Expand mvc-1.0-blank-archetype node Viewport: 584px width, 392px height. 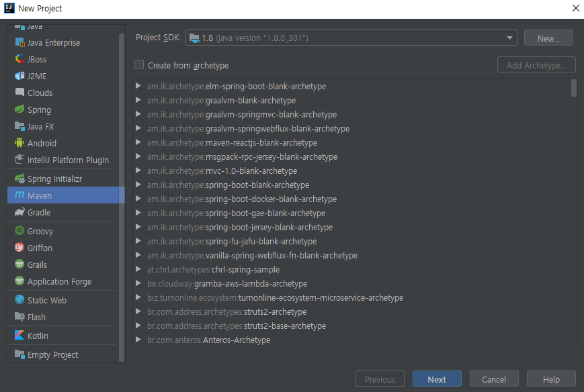click(x=138, y=170)
